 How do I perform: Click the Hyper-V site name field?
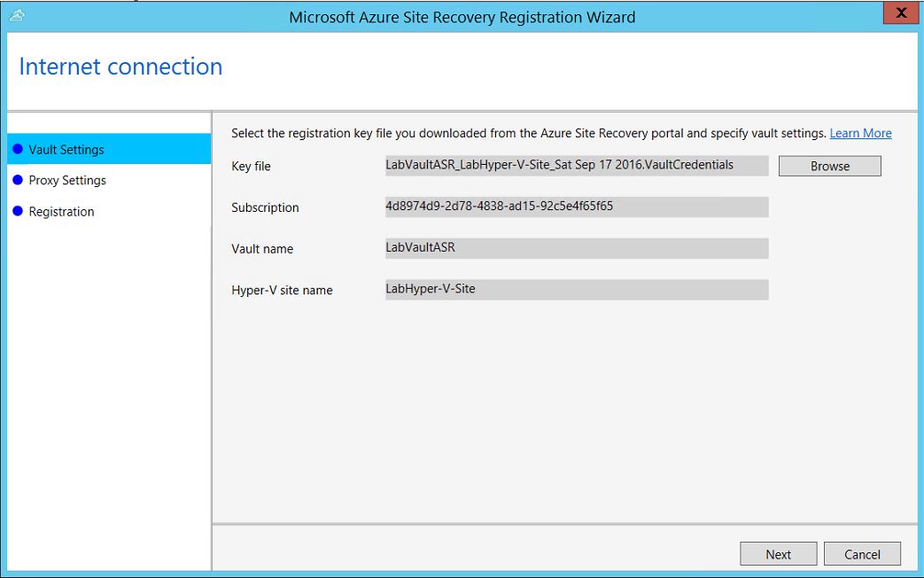576,289
